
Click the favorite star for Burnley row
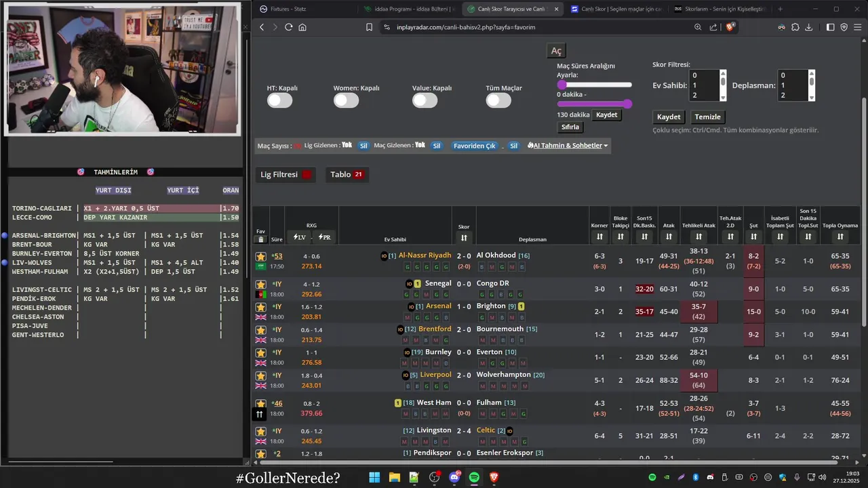260,353
